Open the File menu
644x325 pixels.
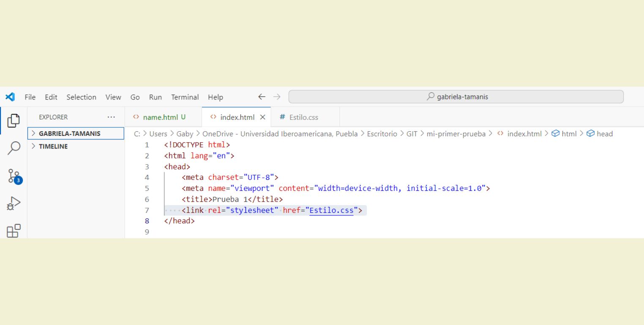pyautogui.click(x=30, y=97)
